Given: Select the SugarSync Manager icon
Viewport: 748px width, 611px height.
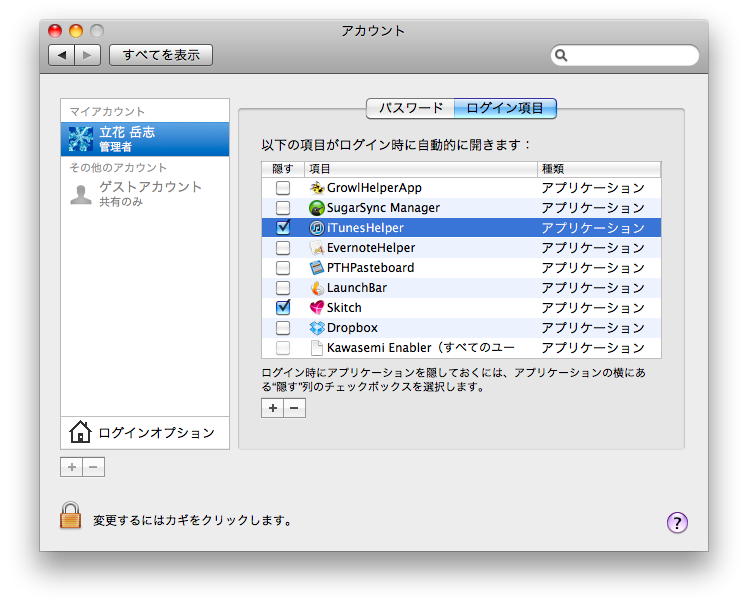Looking at the screenshot, I should tap(318, 208).
